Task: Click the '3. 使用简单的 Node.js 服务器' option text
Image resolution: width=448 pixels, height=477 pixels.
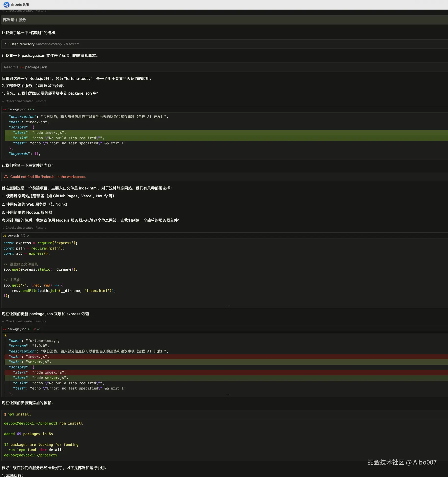Action: (x=27, y=212)
